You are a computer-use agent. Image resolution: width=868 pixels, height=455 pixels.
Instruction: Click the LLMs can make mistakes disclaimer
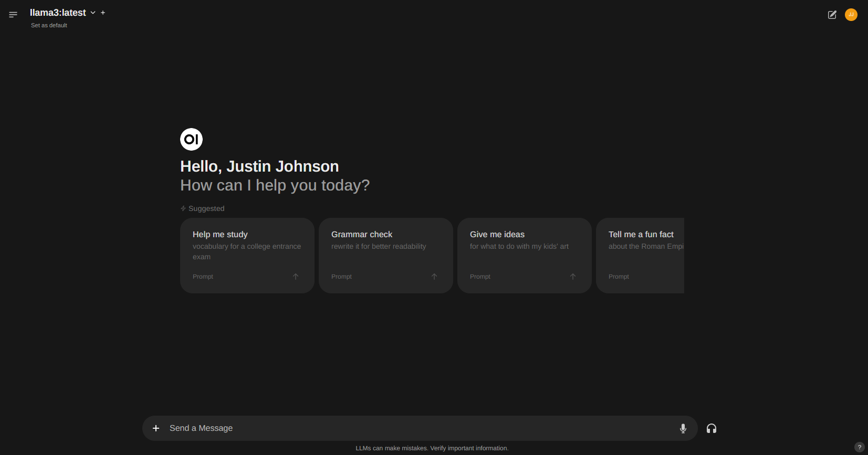point(432,448)
